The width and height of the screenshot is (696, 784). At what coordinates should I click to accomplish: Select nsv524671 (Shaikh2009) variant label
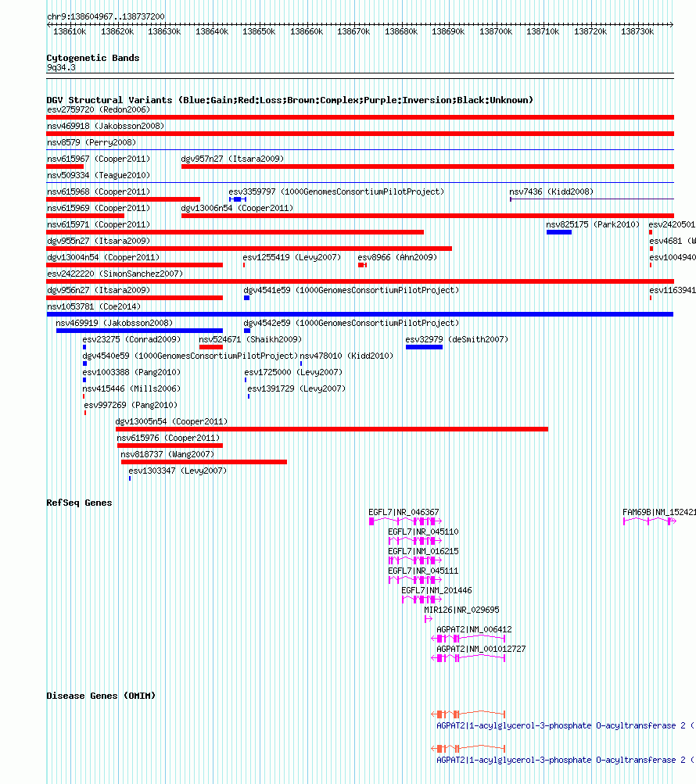[x=250, y=339]
